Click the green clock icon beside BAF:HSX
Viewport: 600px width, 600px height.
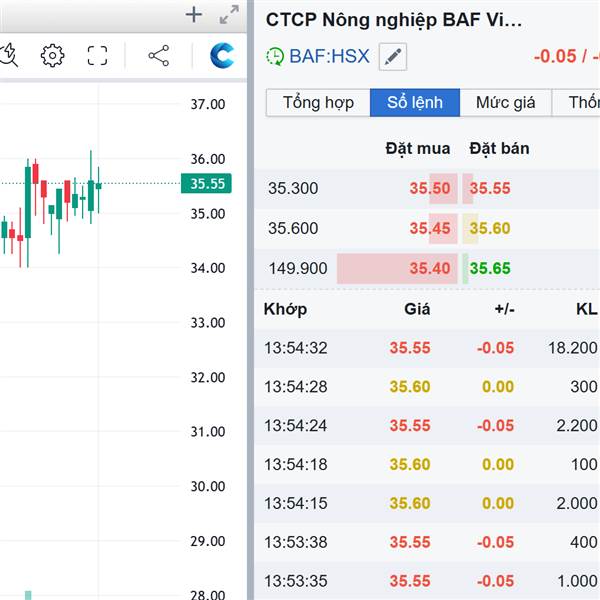pyautogui.click(x=275, y=57)
